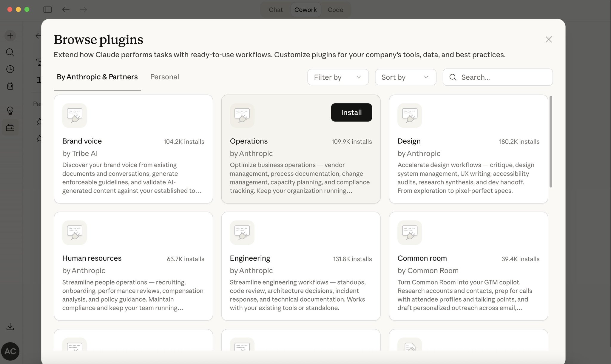This screenshot has height=364, width=611.
Task: Click the new chat plus icon in sidebar
Action: click(10, 36)
